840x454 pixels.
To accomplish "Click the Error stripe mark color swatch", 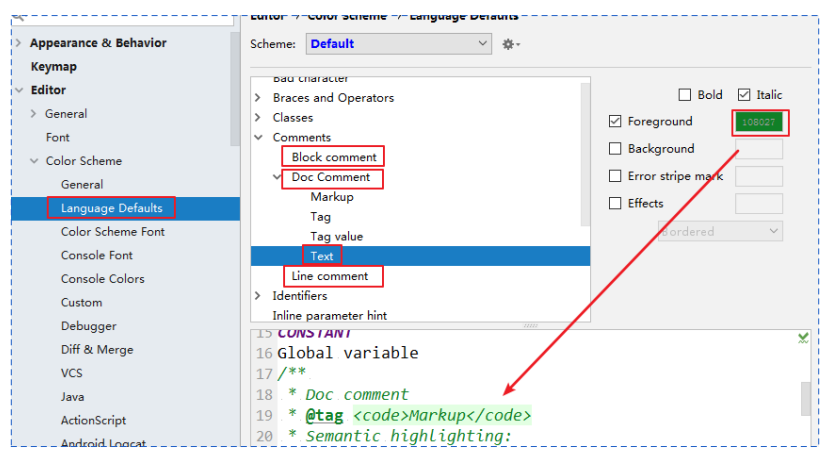I will 759,176.
